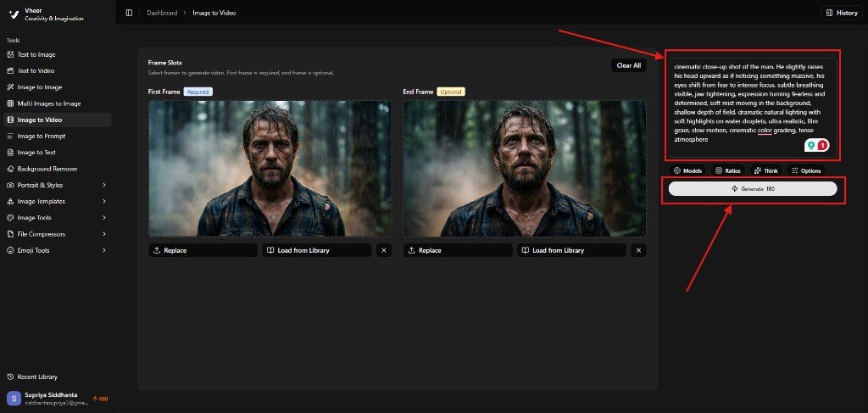868x413 pixels.
Task: Click the First Frame image thumbnail
Action: click(x=270, y=168)
